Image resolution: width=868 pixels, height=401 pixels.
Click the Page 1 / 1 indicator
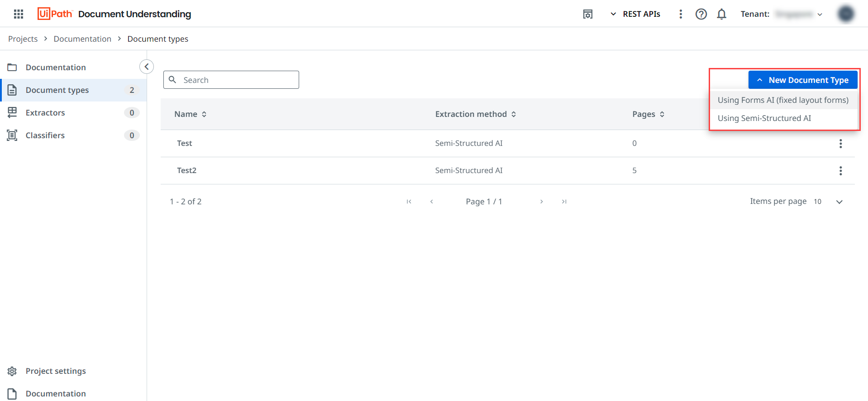coord(484,202)
